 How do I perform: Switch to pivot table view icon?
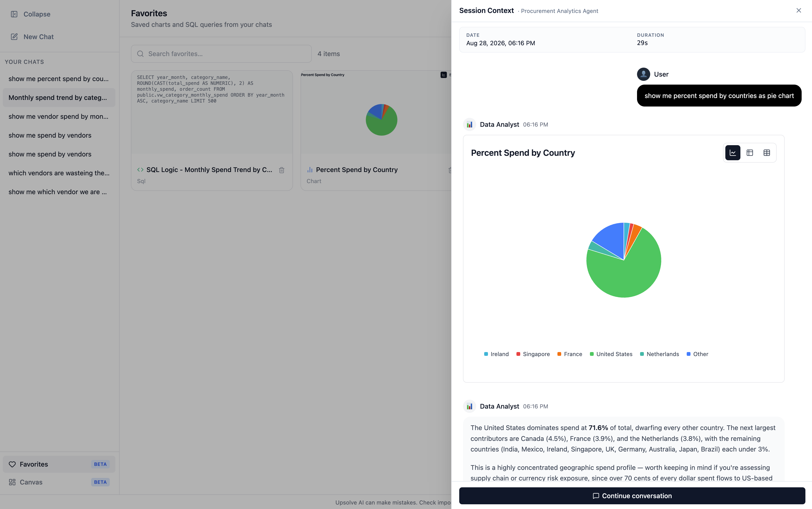(749, 153)
